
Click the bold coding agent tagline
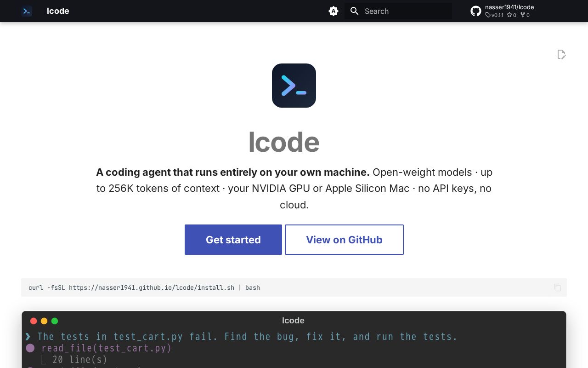233,172
